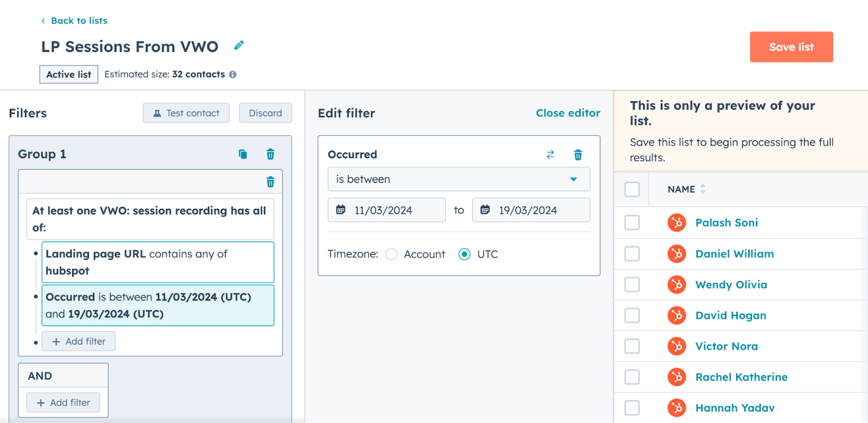
Task: Open Hannah Yadav contact record
Action: (735, 408)
